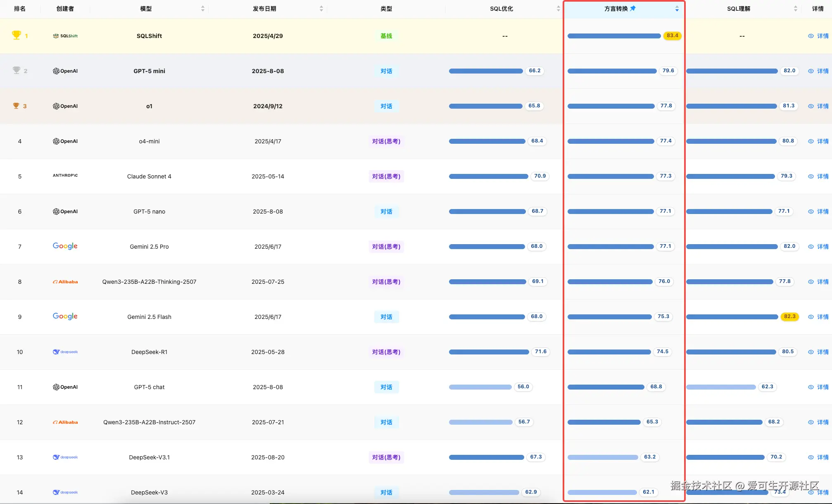Toggle sort arrows on the 模型 column
This screenshot has height=504, width=832.
click(x=203, y=9)
